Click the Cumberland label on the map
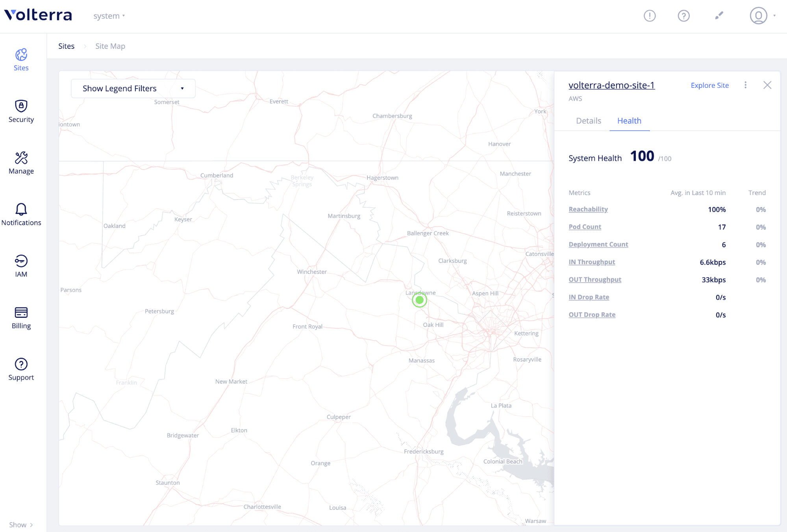The width and height of the screenshot is (787, 532). point(217,175)
